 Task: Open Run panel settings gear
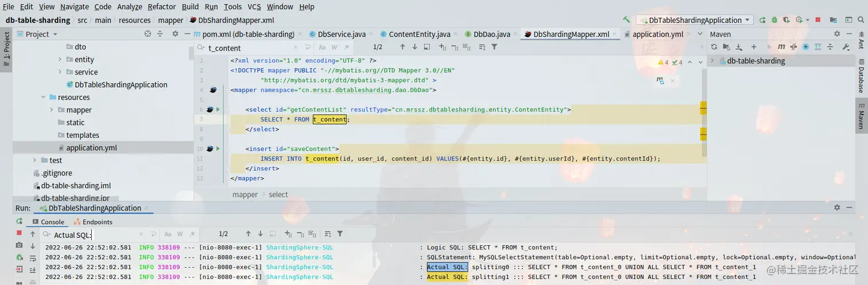(x=837, y=208)
